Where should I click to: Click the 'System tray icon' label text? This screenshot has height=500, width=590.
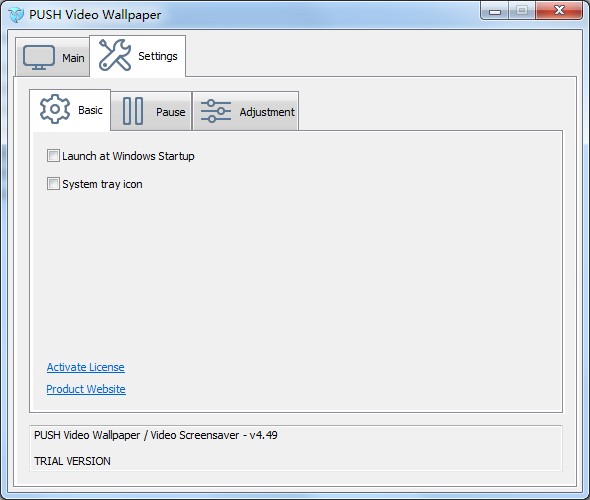[102, 184]
